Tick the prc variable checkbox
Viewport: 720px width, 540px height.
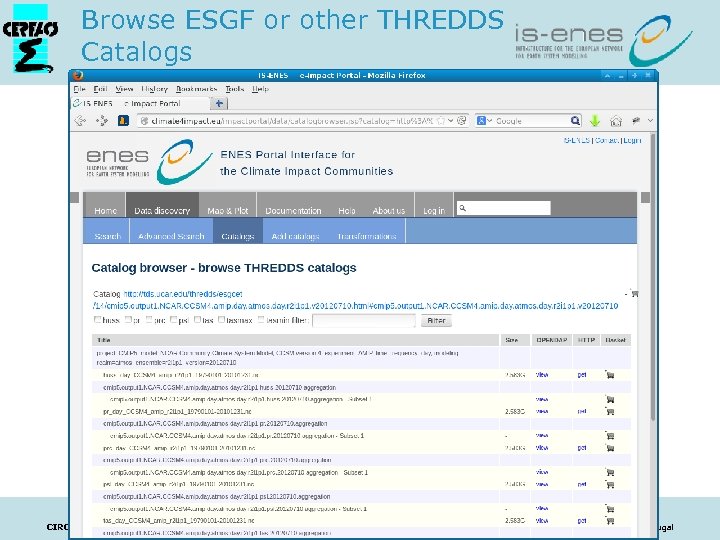point(149,320)
